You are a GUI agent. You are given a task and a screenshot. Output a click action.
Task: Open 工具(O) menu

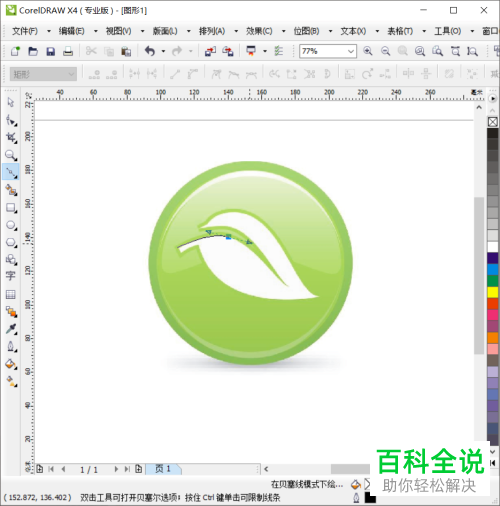pyautogui.click(x=447, y=31)
